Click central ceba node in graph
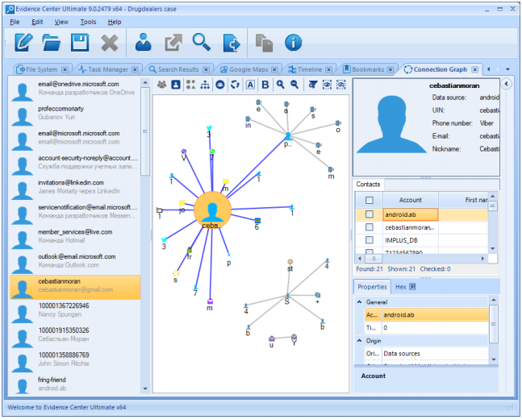 [x=212, y=210]
